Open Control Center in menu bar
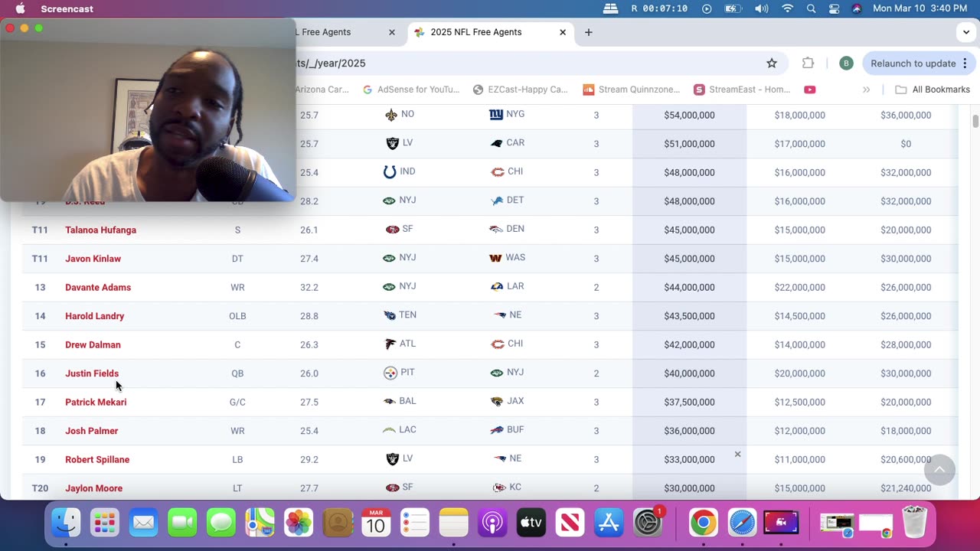980x551 pixels. click(834, 8)
